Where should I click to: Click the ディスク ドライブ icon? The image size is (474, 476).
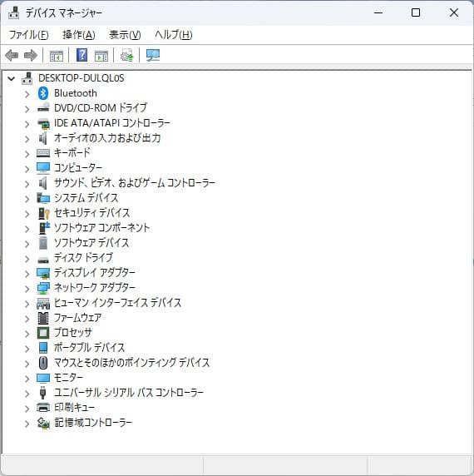tap(43, 260)
